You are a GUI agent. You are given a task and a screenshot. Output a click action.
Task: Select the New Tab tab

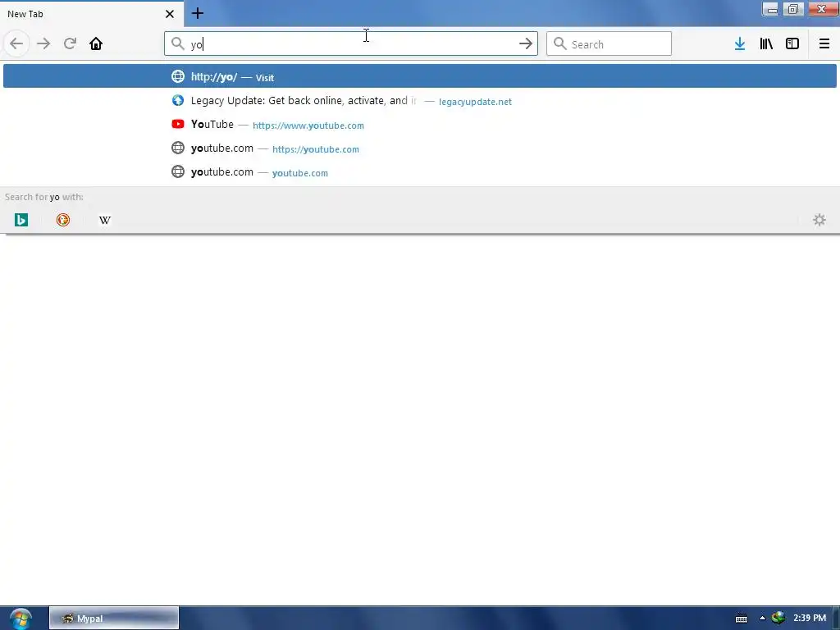92,14
